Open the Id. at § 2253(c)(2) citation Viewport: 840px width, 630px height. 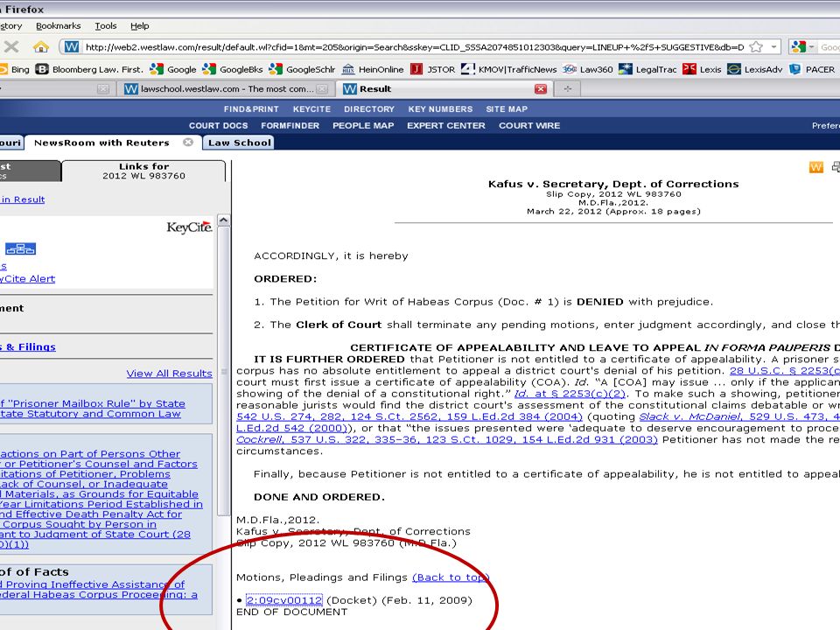[x=570, y=394]
